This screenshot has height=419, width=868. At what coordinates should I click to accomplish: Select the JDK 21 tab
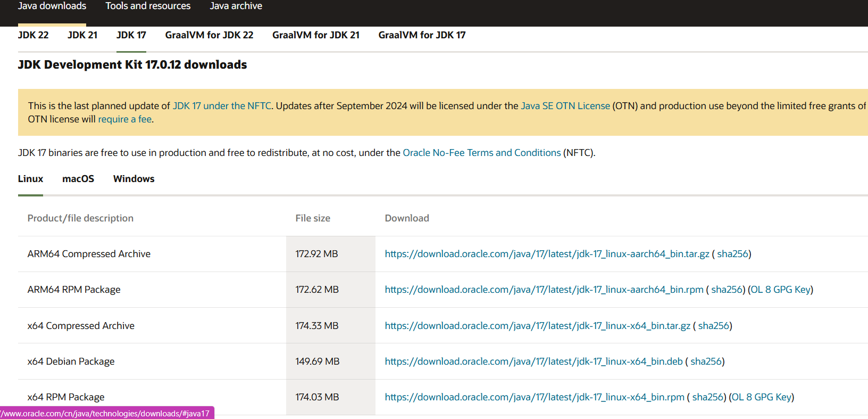click(82, 35)
